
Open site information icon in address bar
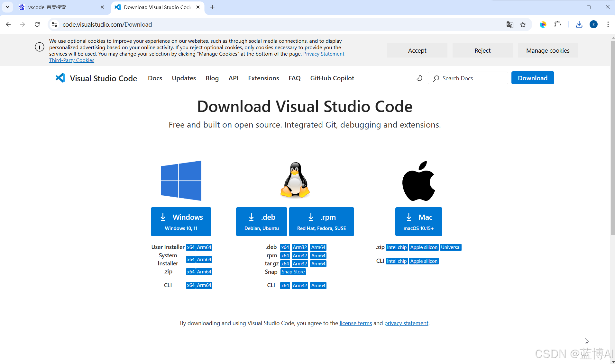point(55,24)
